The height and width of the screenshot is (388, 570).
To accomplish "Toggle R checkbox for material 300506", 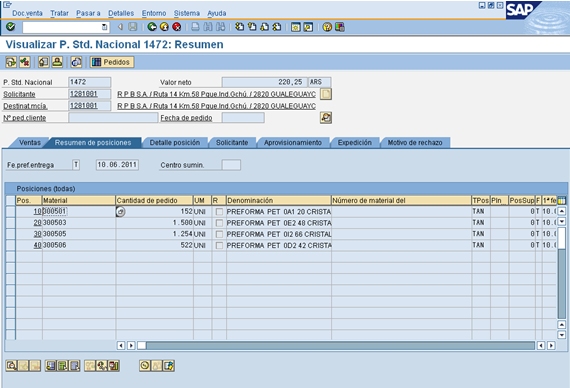I will pos(219,245).
